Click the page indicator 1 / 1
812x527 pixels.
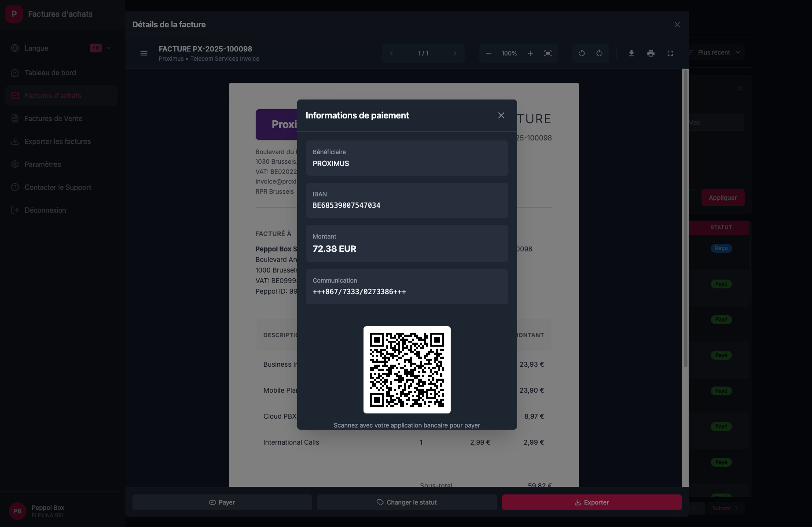click(x=423, y=53)
